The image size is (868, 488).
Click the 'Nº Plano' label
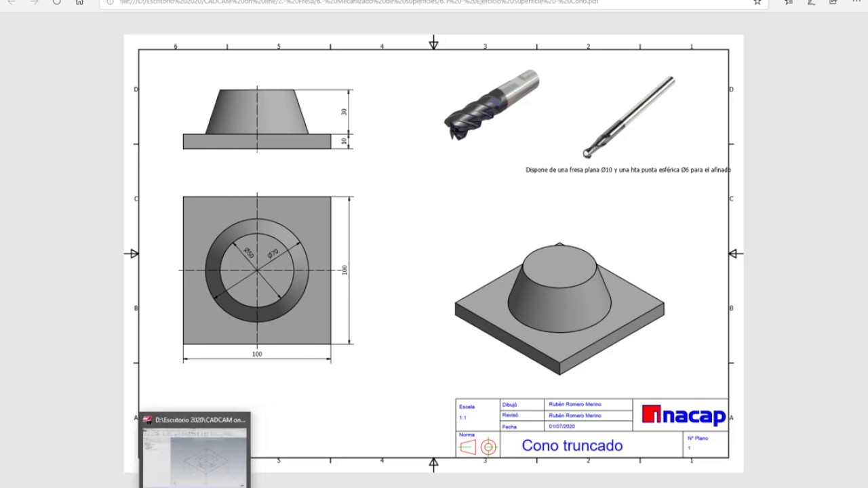[698, 439]
